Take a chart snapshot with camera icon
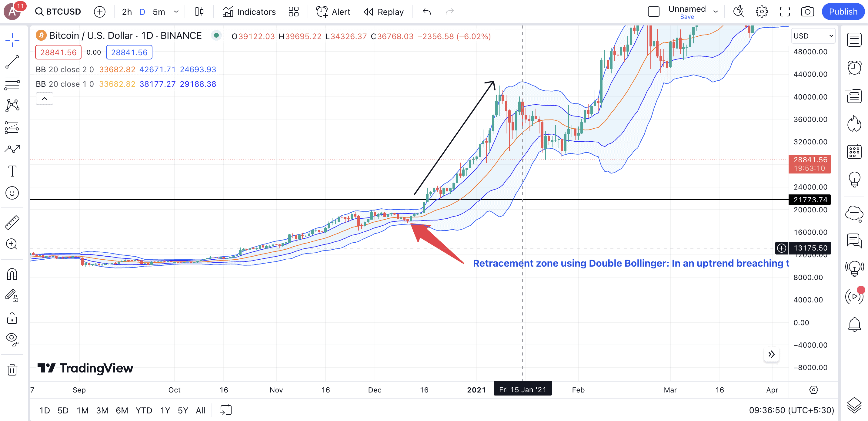 (x=807, y=12)
